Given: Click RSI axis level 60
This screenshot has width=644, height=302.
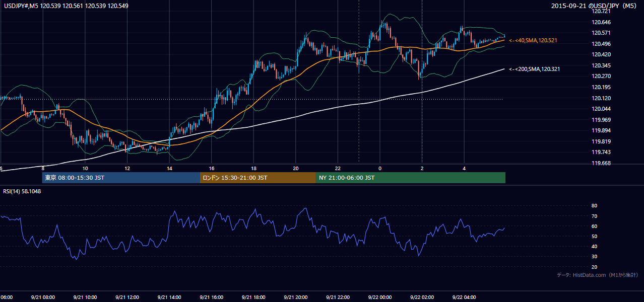Looking at the screenshot, I should pos(594,226).
